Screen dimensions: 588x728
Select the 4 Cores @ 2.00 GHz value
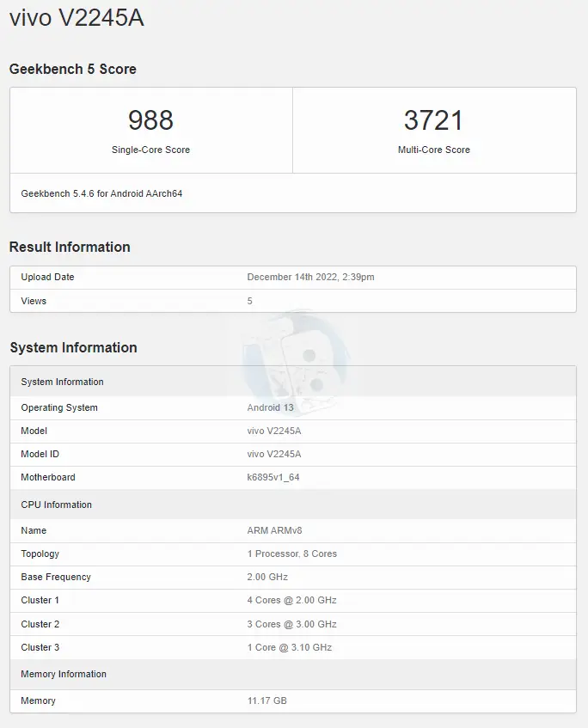(291, 600)
